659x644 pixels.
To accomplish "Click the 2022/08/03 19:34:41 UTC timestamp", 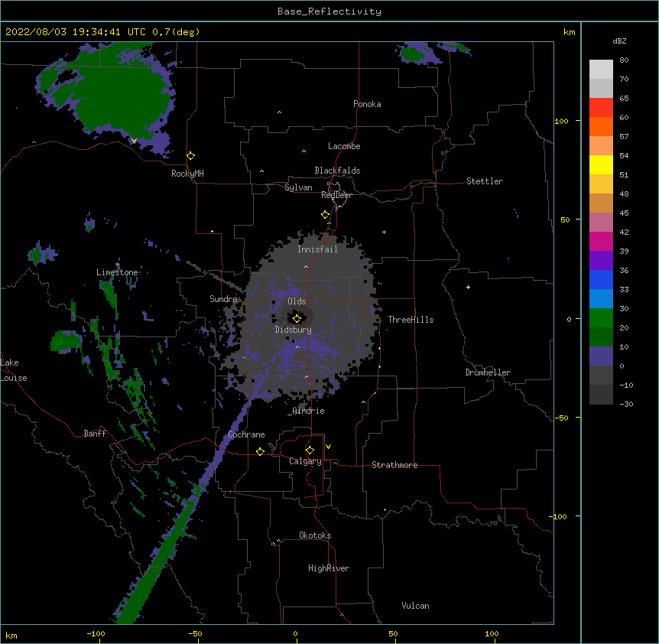I will [x=76, y=32].
